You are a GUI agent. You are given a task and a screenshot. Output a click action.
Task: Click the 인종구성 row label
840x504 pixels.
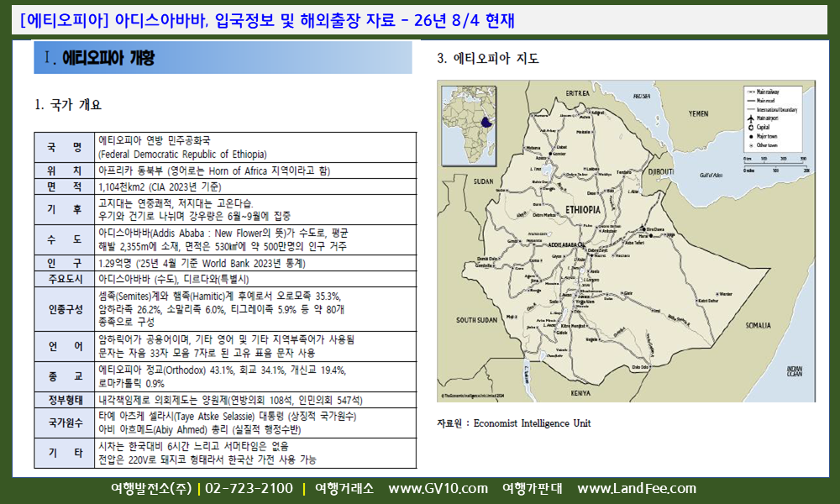tap(65, 309)
